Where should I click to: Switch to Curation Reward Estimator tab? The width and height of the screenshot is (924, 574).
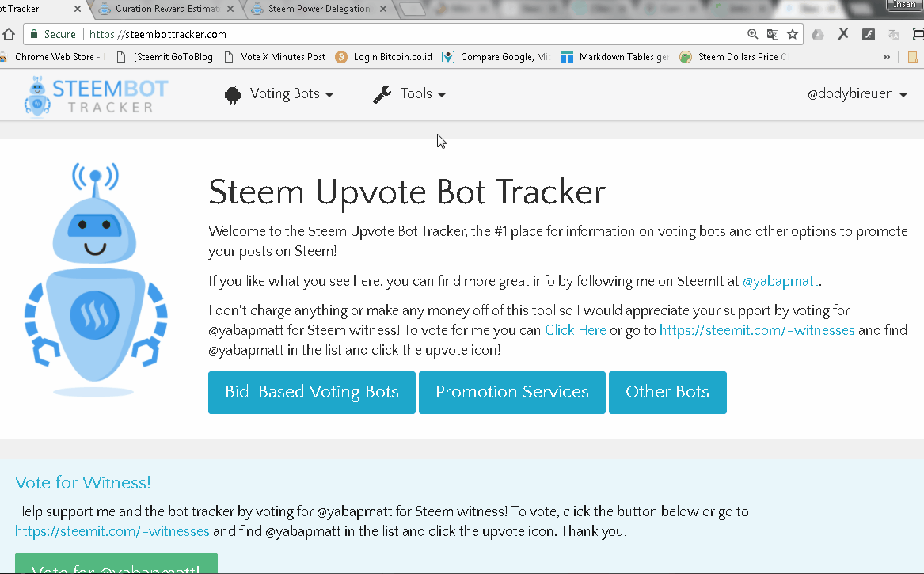167,9
